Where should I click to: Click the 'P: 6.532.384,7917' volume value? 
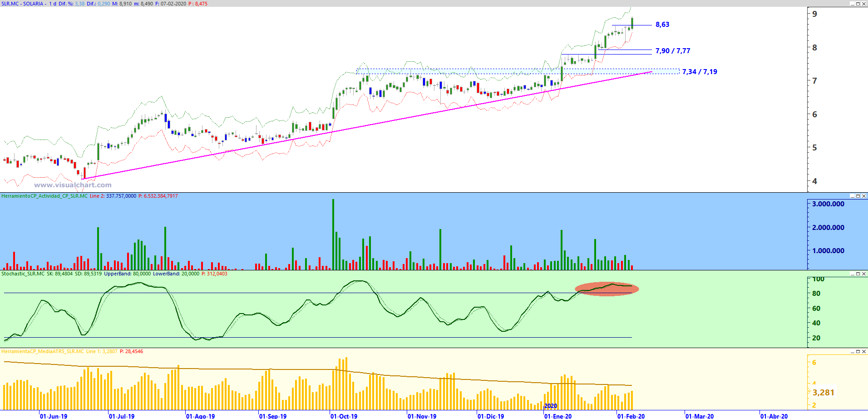coord(158,196)
